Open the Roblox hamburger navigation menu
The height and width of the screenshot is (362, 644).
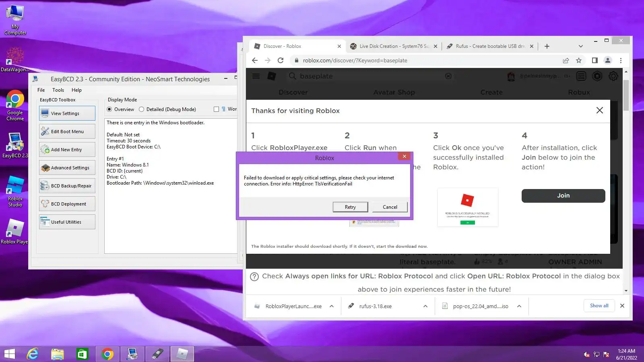256,76
